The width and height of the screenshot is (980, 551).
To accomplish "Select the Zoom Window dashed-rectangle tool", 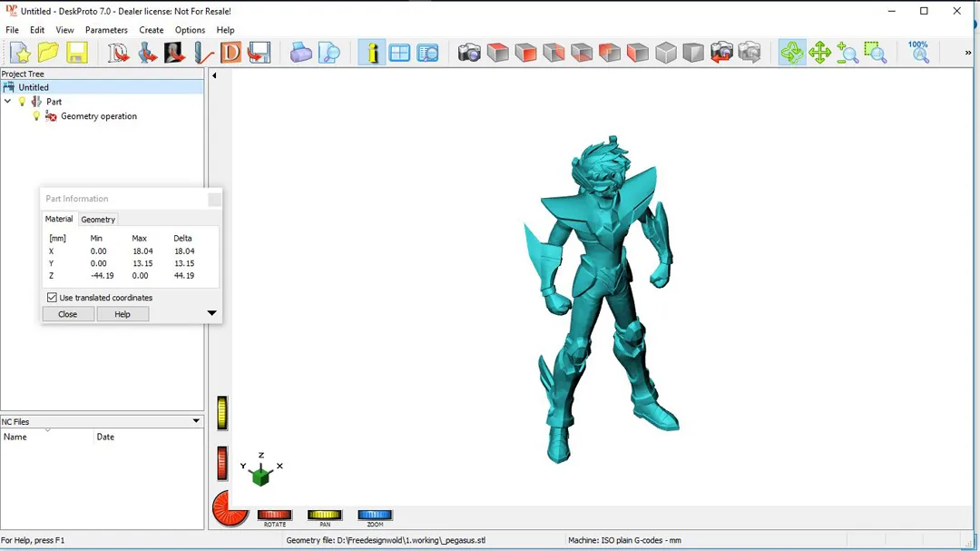I will pos(875,53).
